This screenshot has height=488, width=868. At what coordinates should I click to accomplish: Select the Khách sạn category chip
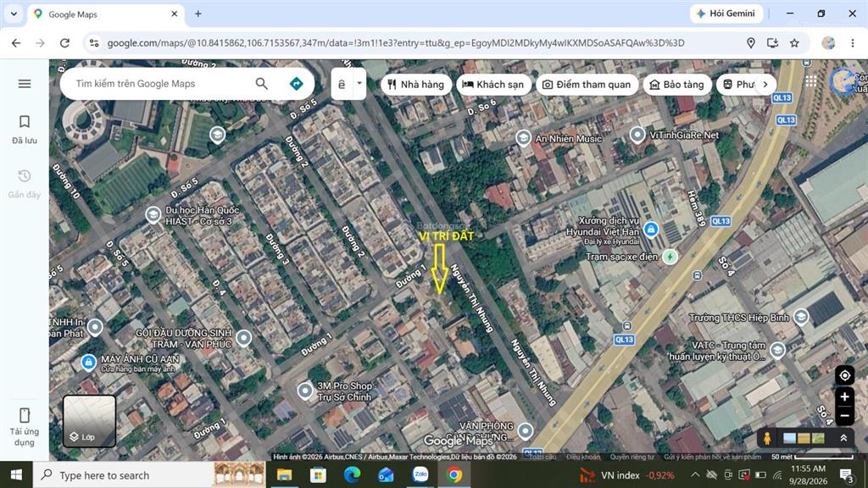pos(493,84)
